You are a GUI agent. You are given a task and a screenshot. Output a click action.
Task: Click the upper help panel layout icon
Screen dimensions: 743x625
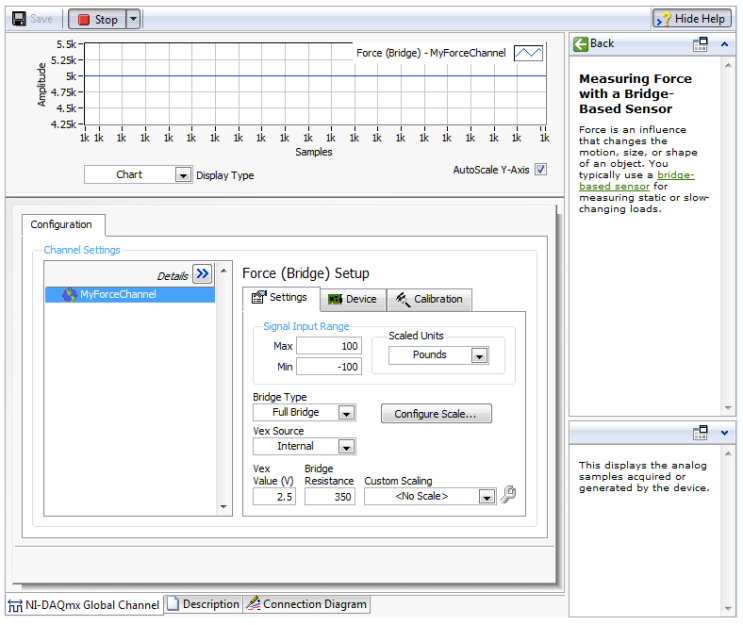pyautogui.click(x=700, y=44)
